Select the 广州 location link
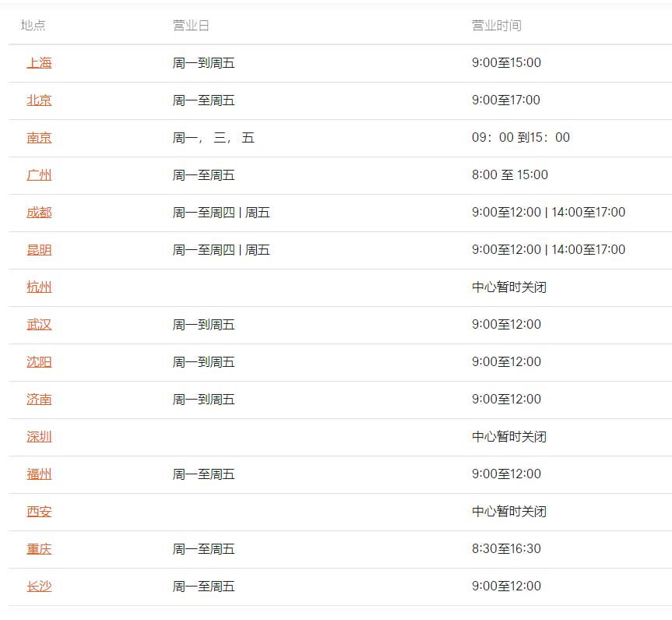672x620 pixels. (x=39, y=175)
